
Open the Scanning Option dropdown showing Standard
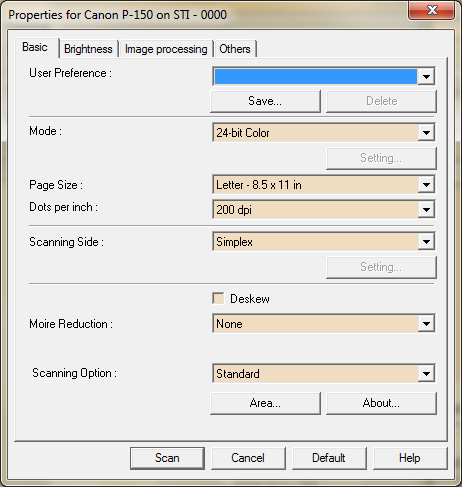(324, 373)
